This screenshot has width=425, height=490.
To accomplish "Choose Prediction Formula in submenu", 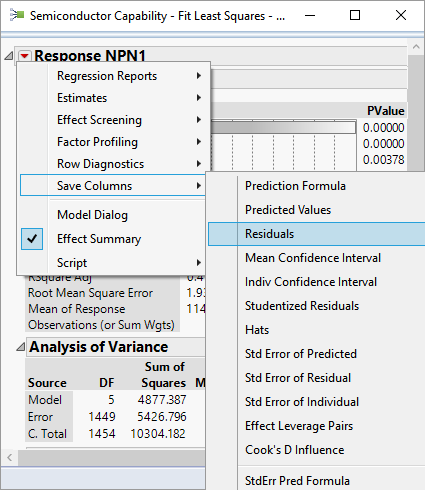I will 295,186.
